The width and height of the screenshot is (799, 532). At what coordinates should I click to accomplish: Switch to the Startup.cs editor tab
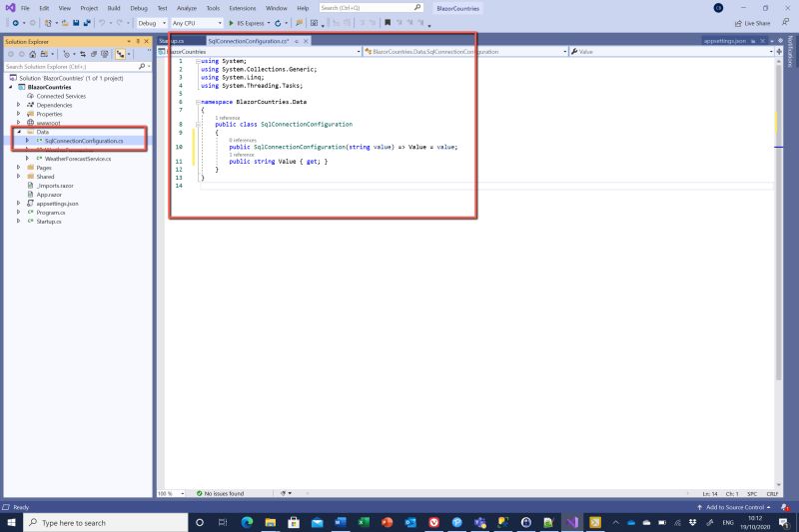[x=172, y=41]
